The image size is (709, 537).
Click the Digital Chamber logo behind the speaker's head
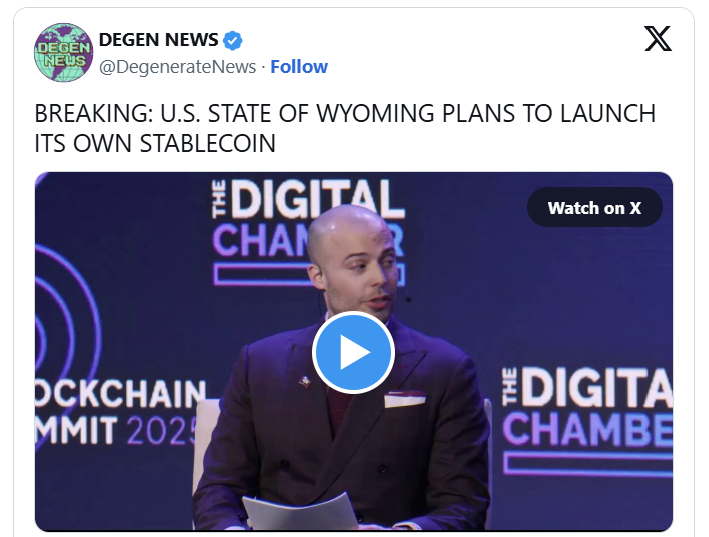(308, 231)
